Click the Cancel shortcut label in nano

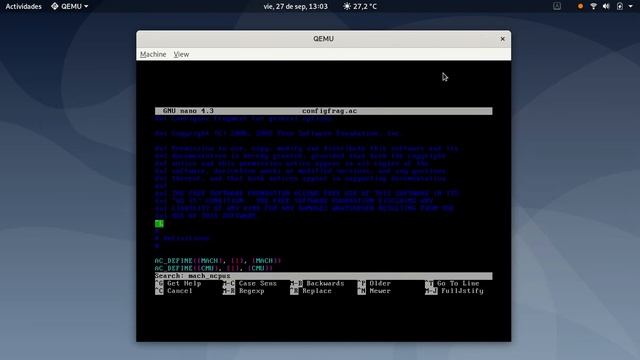point(180,291)
